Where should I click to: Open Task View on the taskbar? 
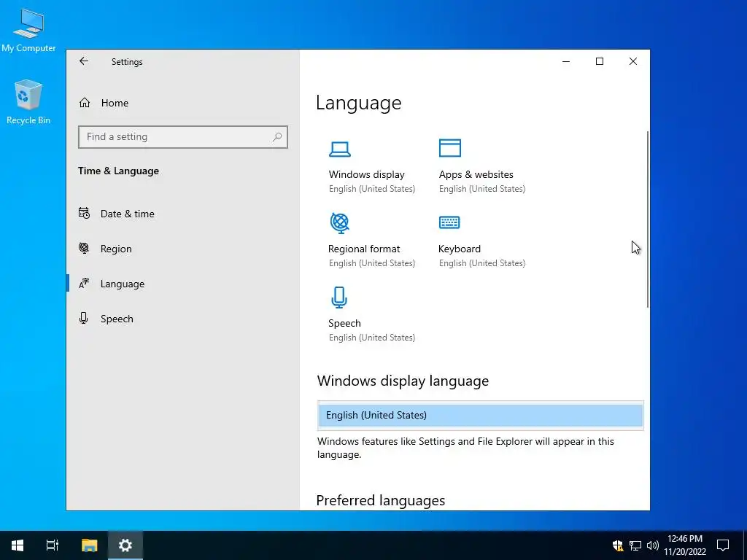tap(53, 545)
